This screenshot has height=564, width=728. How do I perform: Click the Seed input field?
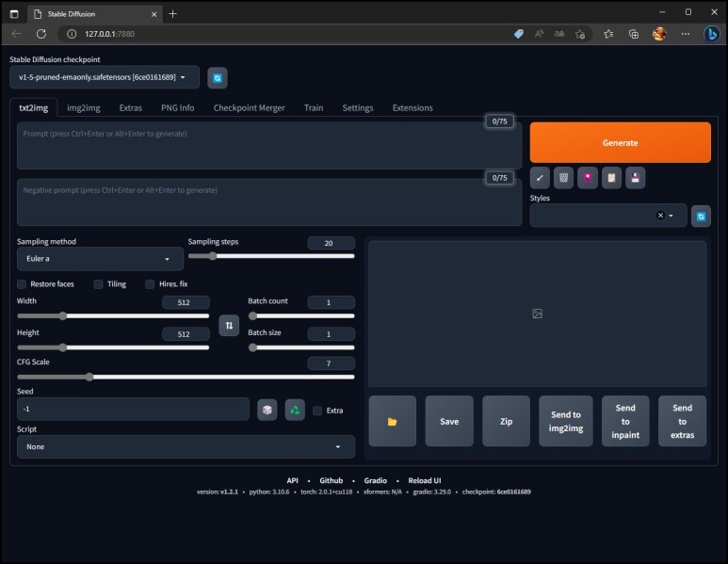pyautogui.click(x=133, y=409)
